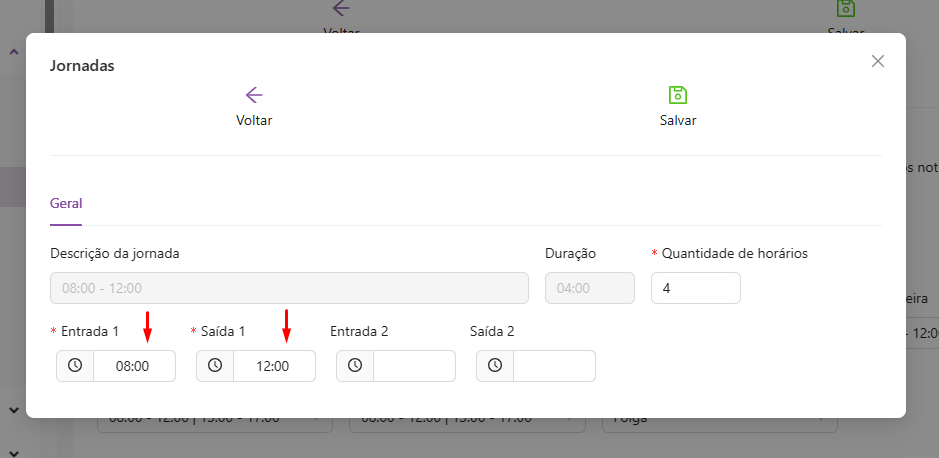Click the Salvar text label in the dialog
939x458 pixels.
point(677,120)
